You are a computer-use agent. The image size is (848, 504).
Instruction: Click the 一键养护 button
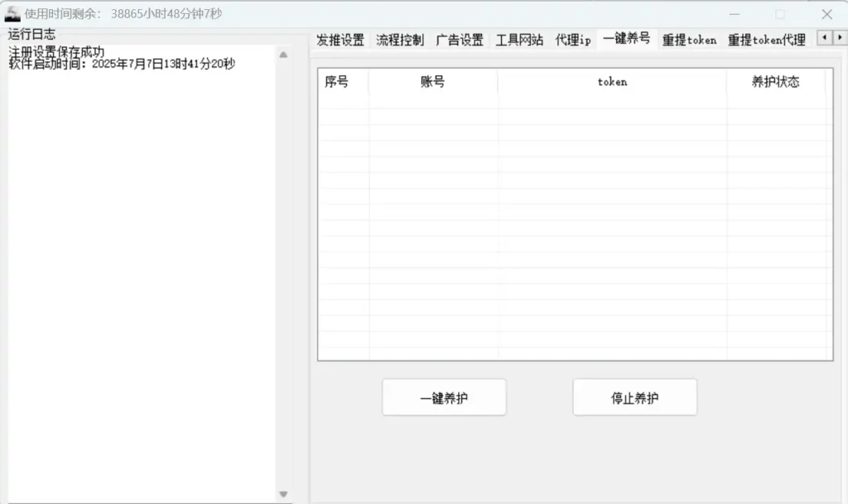[444, 397]
